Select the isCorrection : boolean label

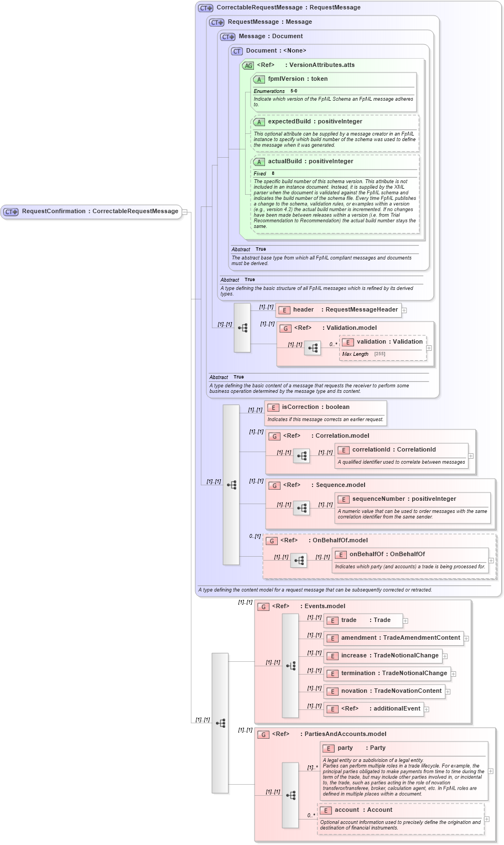(315, 407)
